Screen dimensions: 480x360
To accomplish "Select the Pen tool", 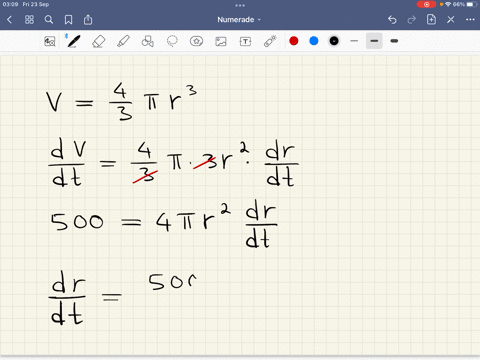I will (x=74, y=41).
